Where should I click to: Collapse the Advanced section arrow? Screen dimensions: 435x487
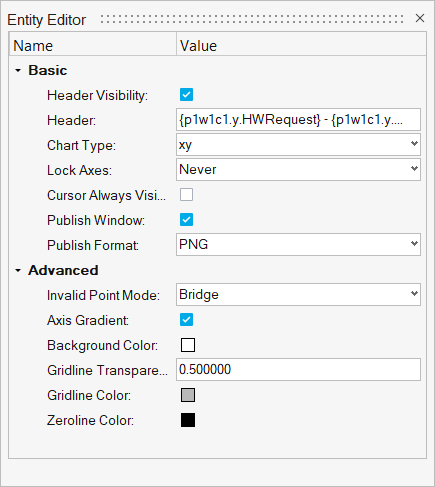[18, 270]
